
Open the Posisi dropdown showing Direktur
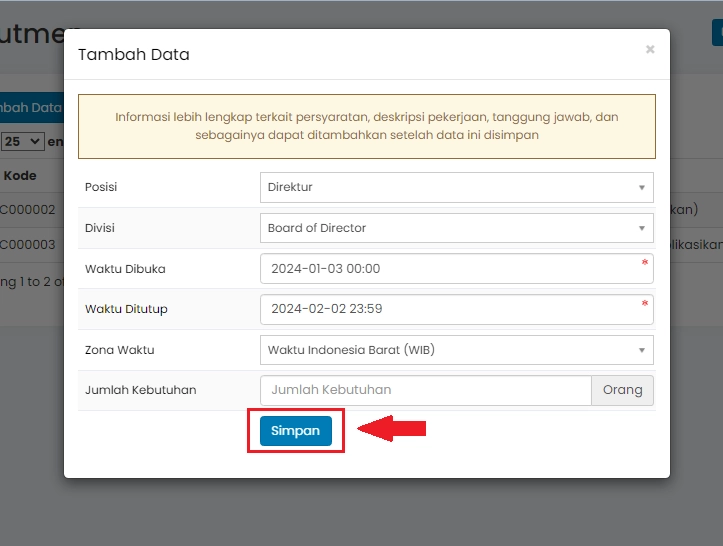click(x=456, y=187)
